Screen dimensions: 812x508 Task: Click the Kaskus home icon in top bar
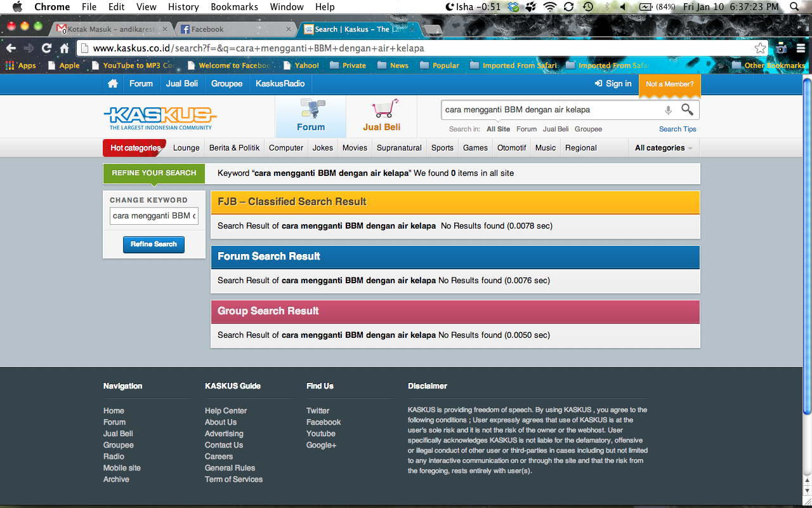tap(113, 84)
